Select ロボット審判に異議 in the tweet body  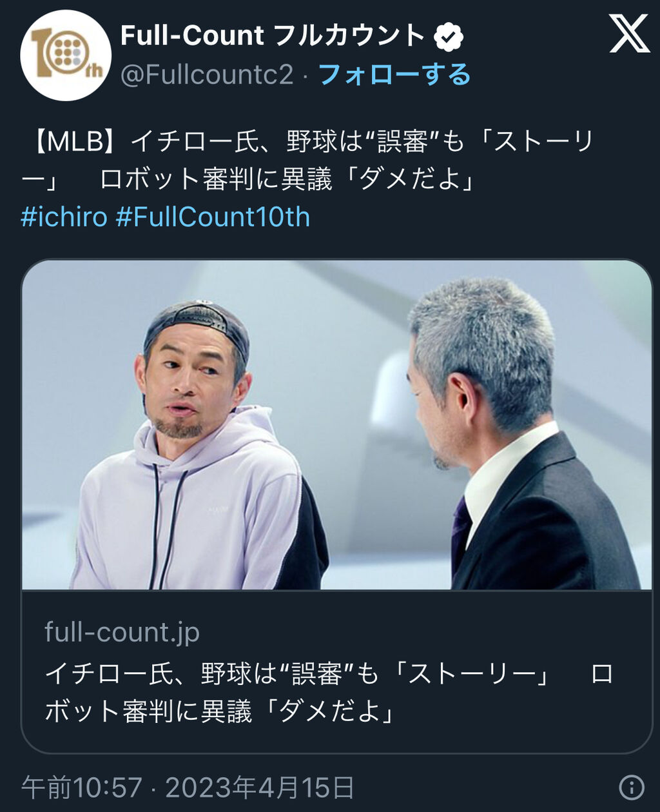point(216,180)
